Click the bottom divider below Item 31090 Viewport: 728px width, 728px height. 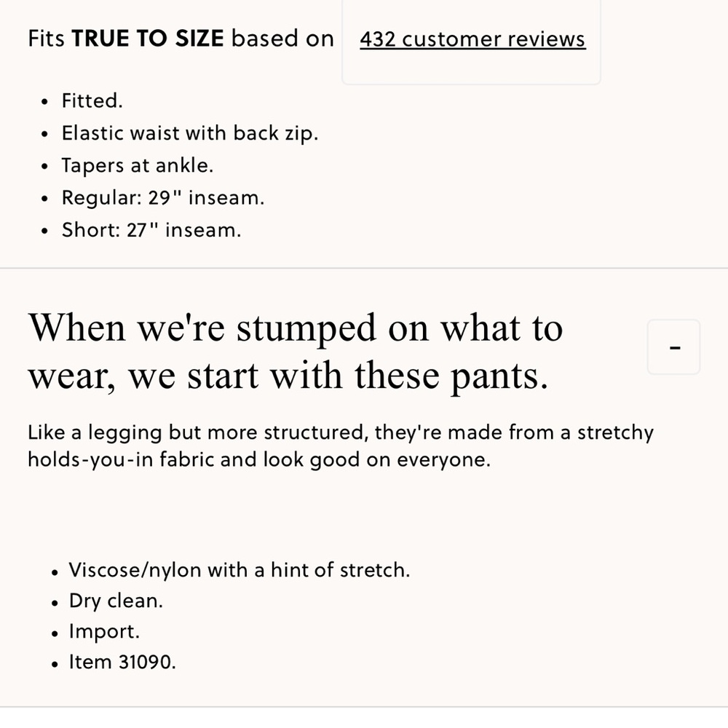[x=364, y=706]
